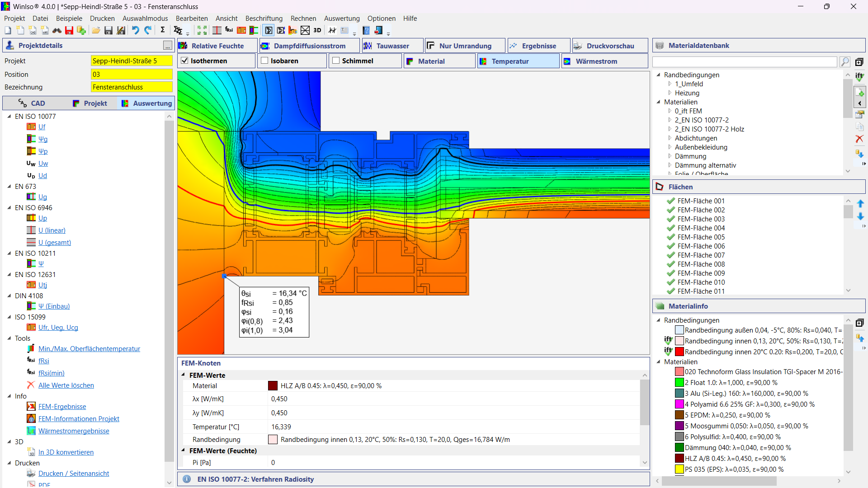The width and height of the screenshot is (868, 488).
Task: Click the redo arrow in the toolbar
Action: [x=148, y=30]
